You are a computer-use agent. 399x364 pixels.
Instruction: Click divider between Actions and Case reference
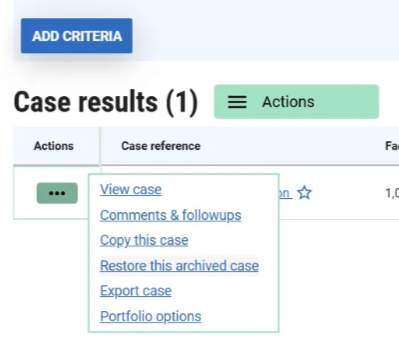100,146
